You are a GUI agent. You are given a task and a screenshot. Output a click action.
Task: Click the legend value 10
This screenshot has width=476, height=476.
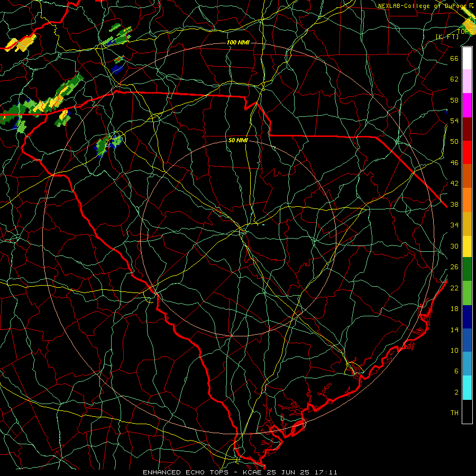point(454,350)
